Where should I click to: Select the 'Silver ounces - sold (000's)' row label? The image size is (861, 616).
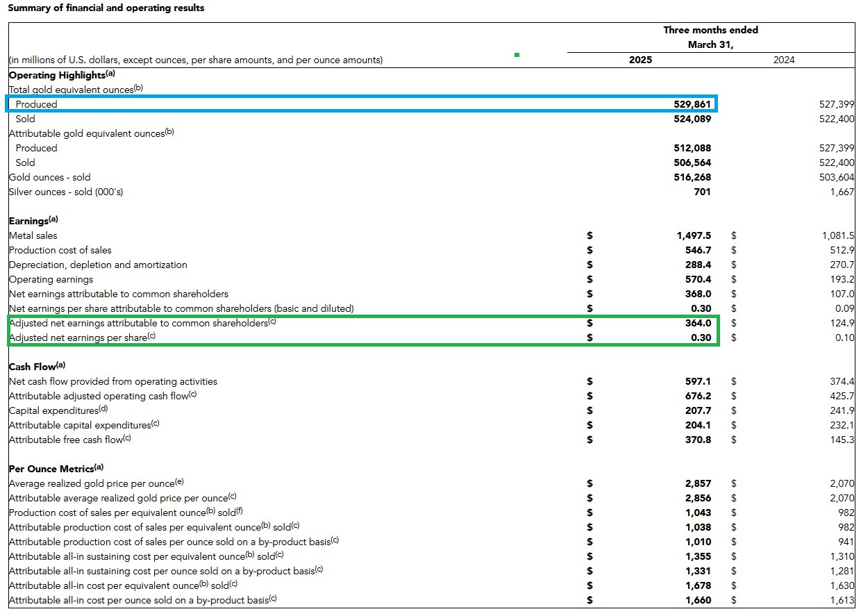coord(66,192)
